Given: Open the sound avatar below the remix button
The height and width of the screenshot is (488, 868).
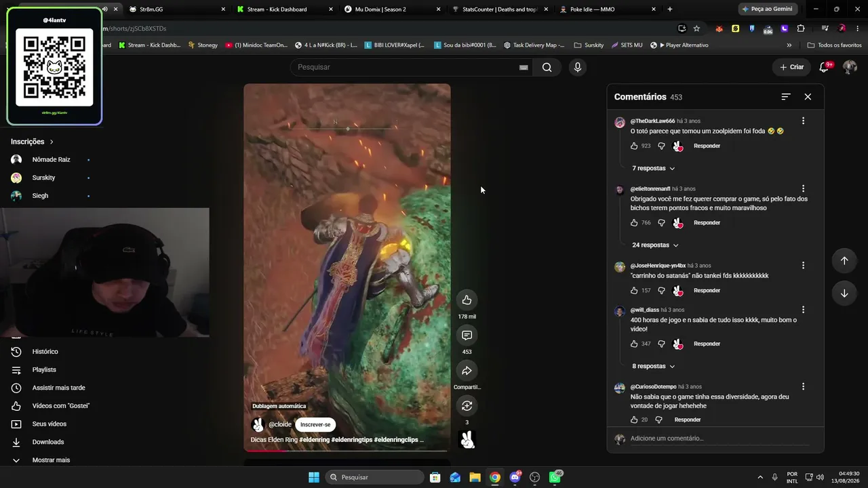Looking at the screenshot, I should point(467,439).
